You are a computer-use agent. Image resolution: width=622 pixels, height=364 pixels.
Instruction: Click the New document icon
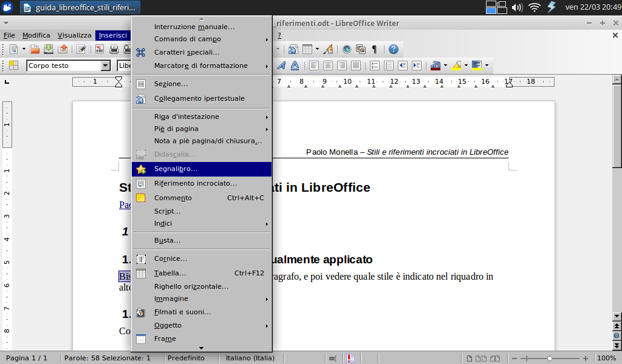click(13, 49)
